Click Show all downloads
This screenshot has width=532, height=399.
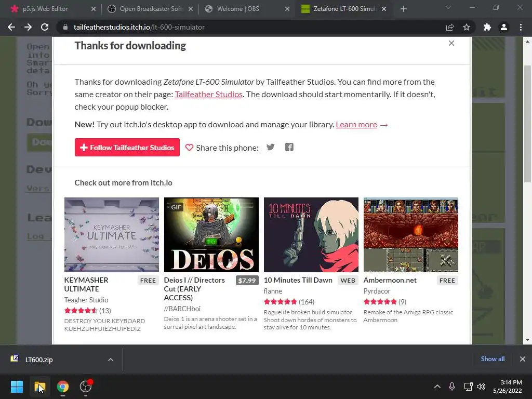tap(493, 358)
